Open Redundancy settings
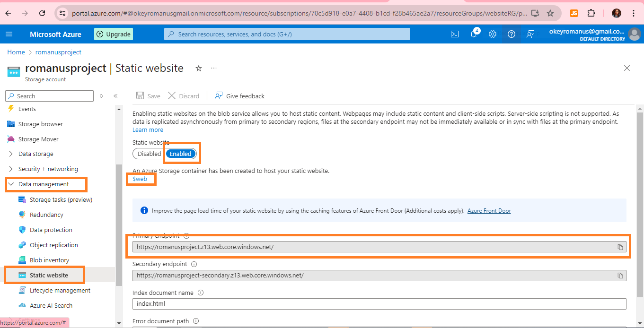The width and height of the screenshot is (644, 328). pyautogui.click(x=46, y=215)
